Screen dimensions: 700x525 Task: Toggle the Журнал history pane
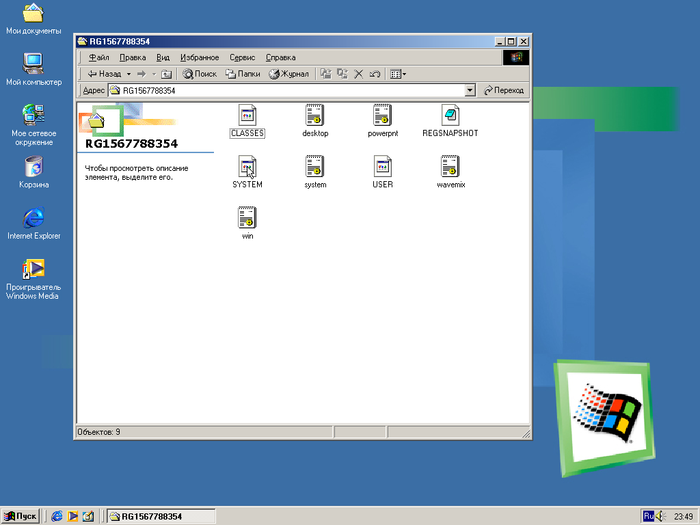[288, 74]
